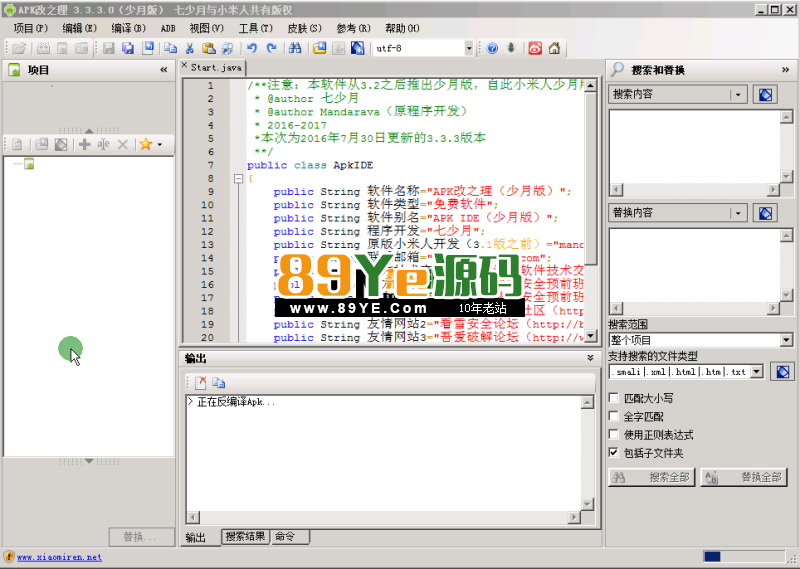Click the copy icon in top toolbar
The image size is (800, 569).
point(170,48)
